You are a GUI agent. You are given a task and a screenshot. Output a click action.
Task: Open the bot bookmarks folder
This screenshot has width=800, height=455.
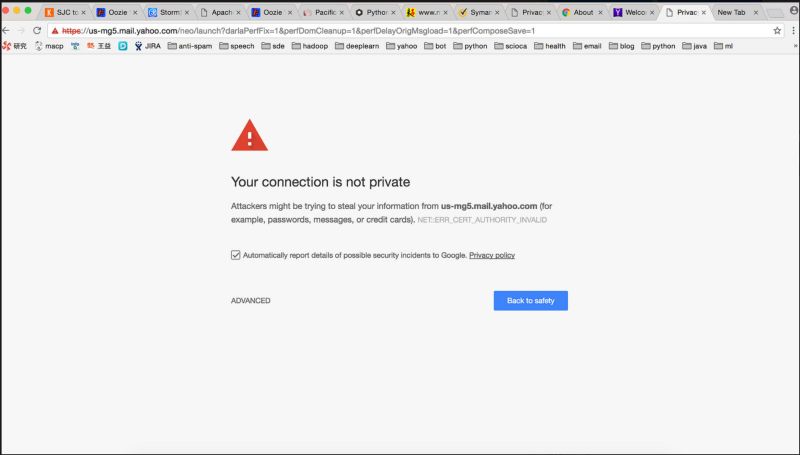(435, 46)
